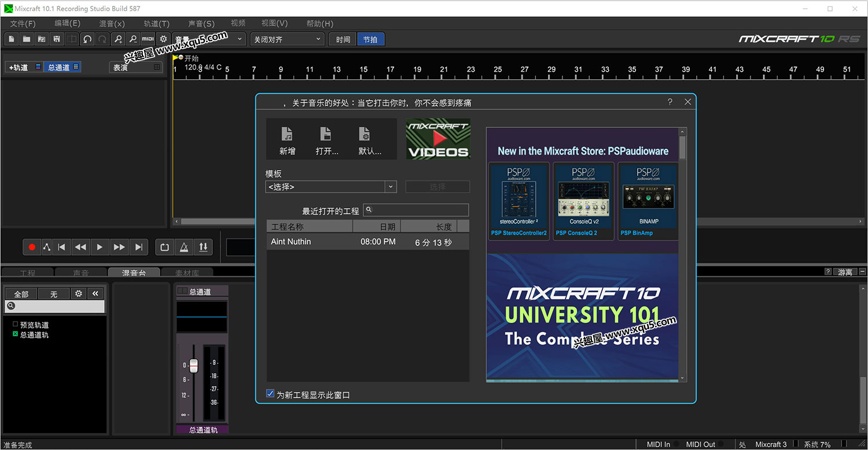Click the help question mark in dialog

(x=670, y=102)
